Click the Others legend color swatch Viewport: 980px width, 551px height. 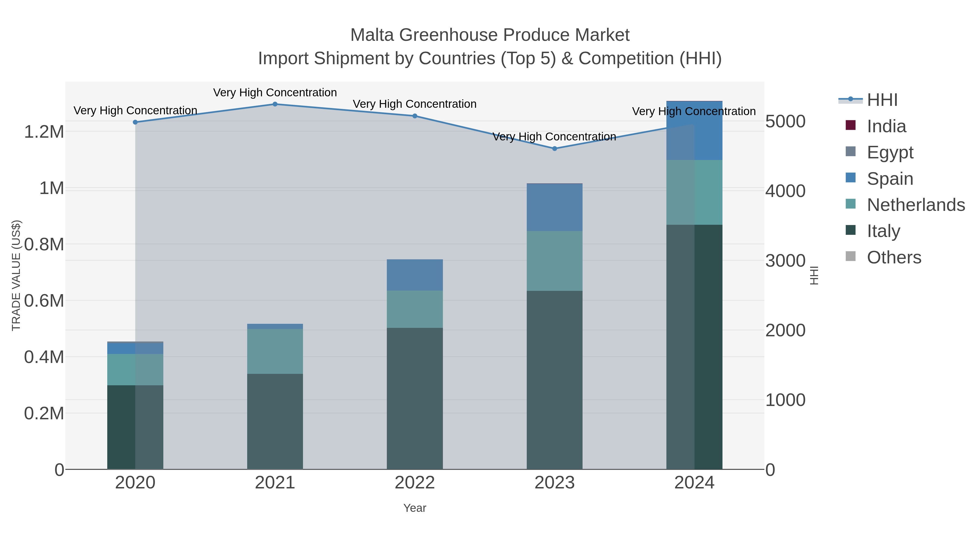850,256
